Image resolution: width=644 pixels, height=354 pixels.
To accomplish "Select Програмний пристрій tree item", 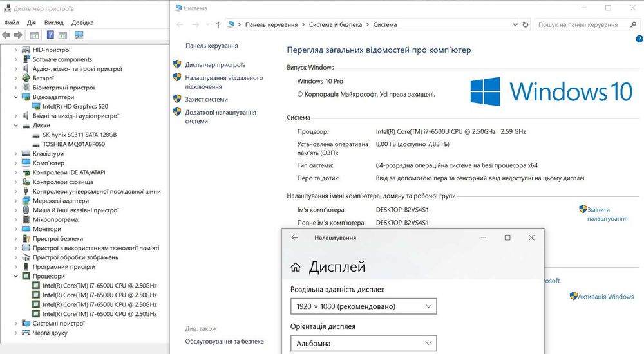I will point(64,267).
